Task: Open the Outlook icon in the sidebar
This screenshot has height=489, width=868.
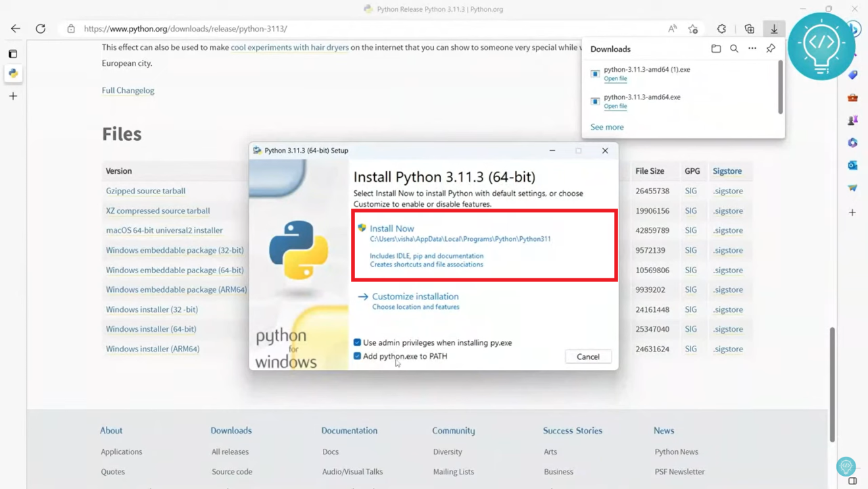Action: [852, 165]
